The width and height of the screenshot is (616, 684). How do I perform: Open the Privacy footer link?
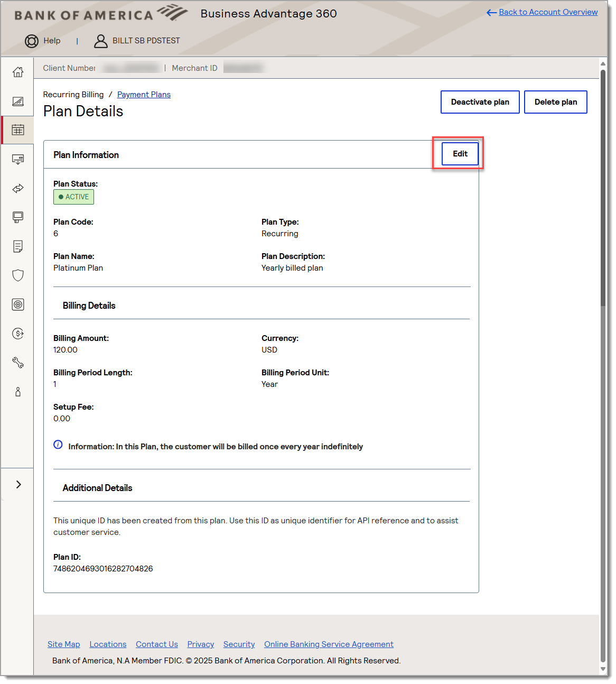tap(201, 644)
